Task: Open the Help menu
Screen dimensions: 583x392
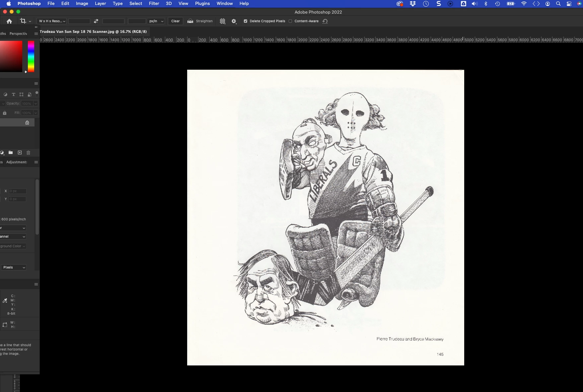Action: pyautogui.click(x=244, y=4)
